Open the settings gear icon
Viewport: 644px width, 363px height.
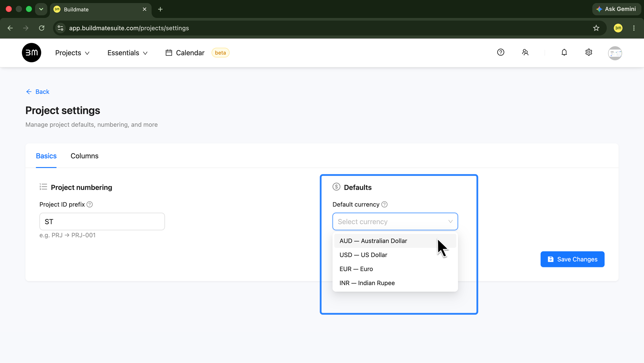pos(589,52)
